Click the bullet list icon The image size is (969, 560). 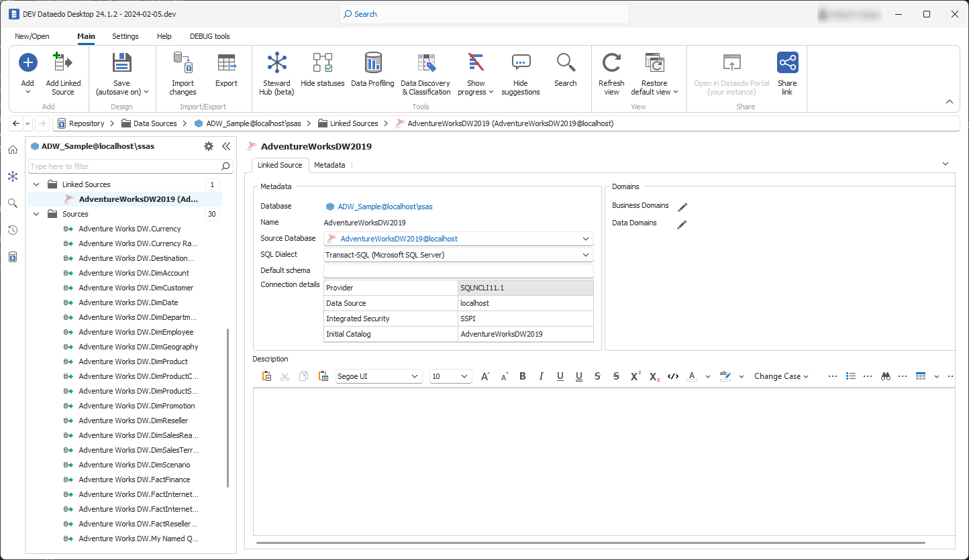pyautogui.click(x=851, y=376)
